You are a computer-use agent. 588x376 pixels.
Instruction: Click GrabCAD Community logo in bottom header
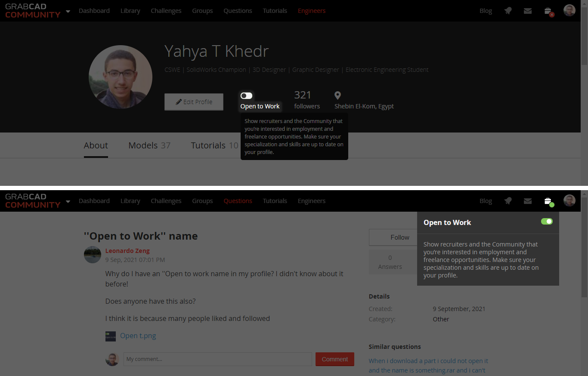[x=33, y=200]
